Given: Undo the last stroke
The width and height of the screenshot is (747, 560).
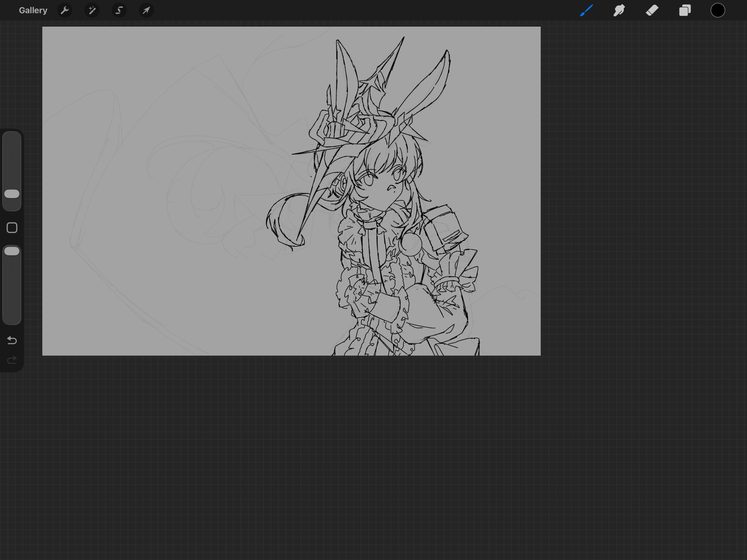Looking at the screenshot, I should coord(12,340).
